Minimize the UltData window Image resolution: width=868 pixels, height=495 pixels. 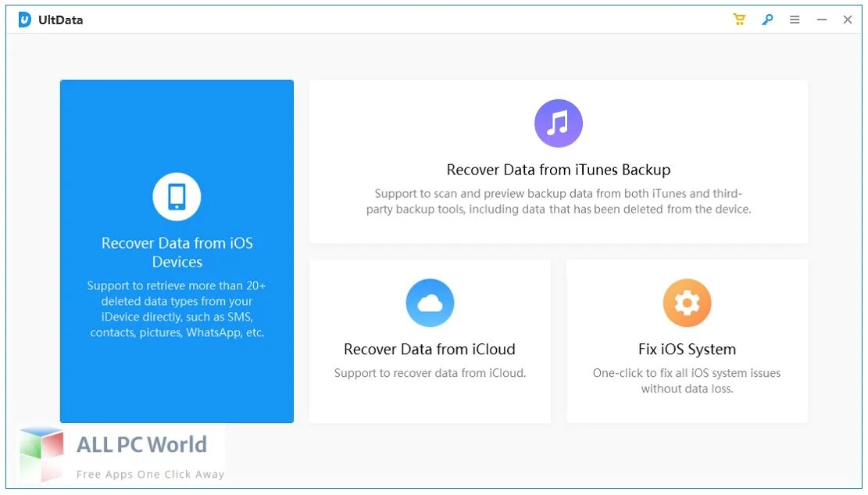click(822, 20)
